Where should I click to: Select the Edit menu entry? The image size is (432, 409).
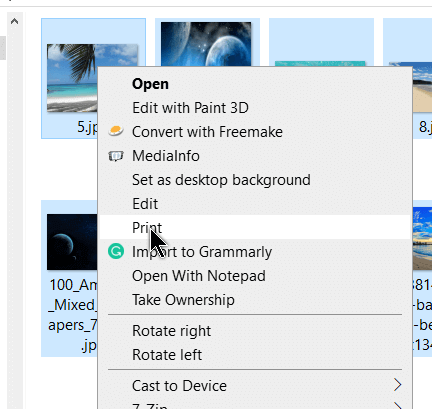tap(255, 204)
